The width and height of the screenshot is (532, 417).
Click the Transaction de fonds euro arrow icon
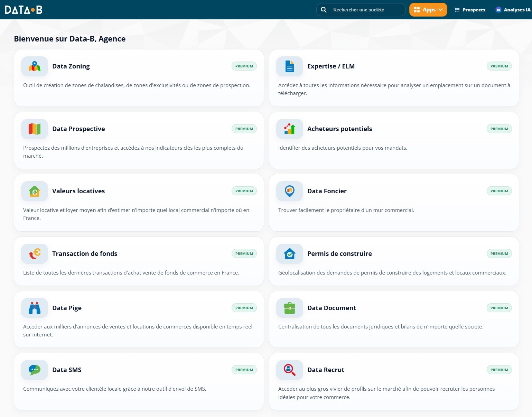[x=35, y=254]
